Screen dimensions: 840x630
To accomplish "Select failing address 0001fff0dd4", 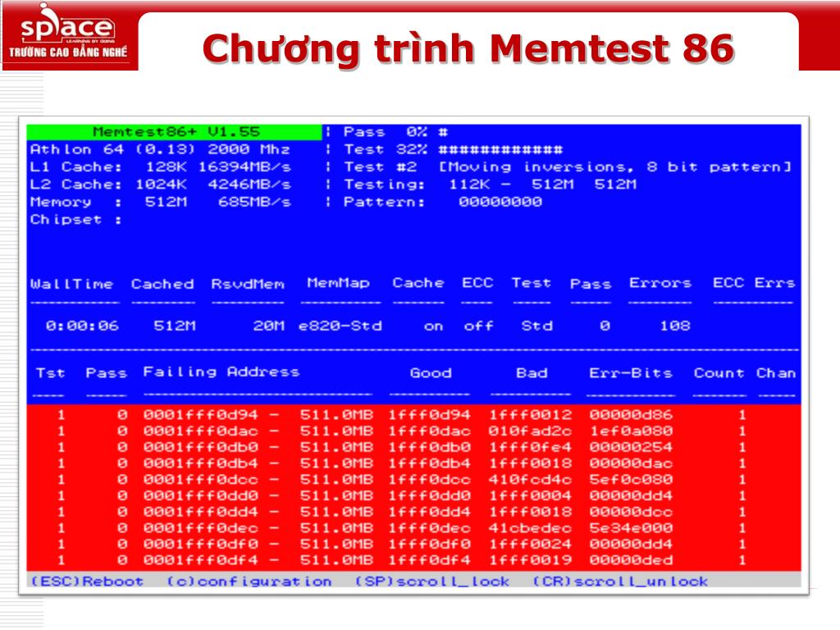I will 200,512.
